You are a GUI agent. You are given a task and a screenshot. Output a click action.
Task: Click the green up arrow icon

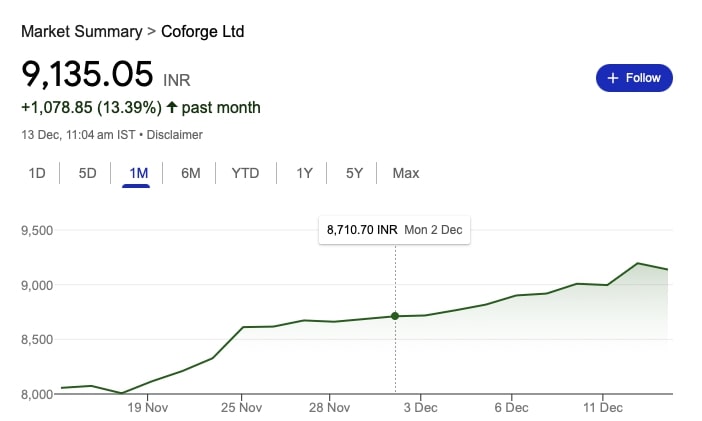tap(172, 107)
